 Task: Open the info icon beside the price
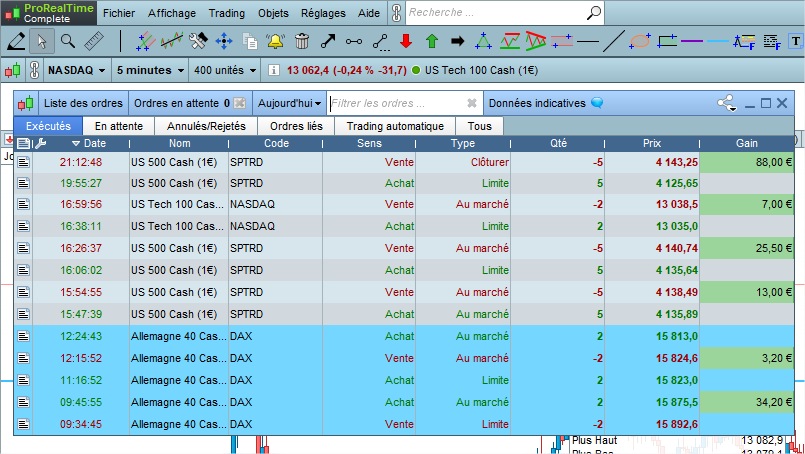click(x=274, y=70)
